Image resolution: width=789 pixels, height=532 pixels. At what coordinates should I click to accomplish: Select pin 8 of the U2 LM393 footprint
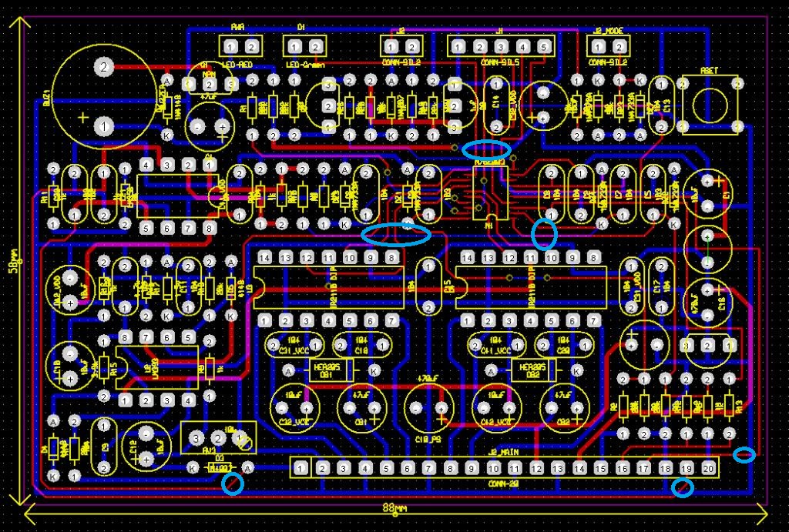(126, 337)
